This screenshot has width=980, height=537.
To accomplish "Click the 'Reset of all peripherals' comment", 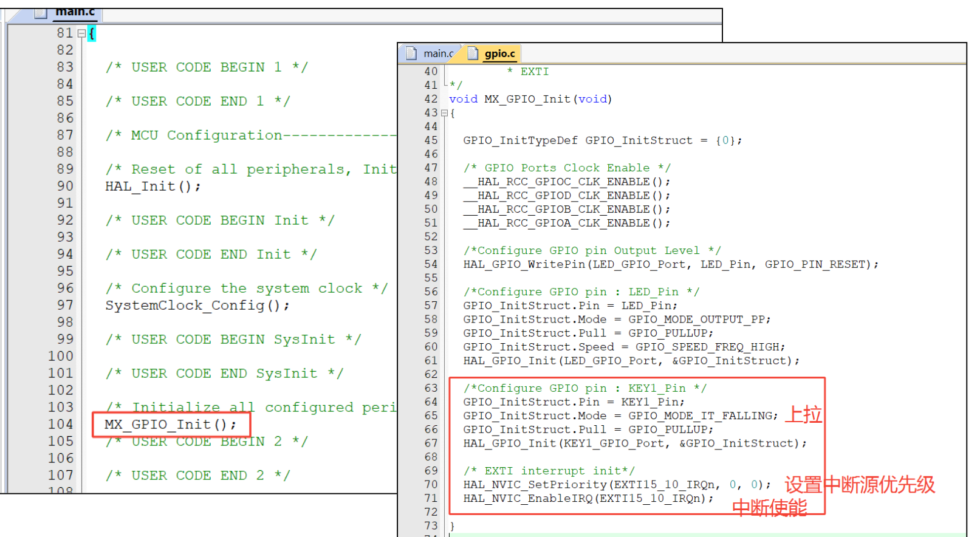I will (251, 169).
